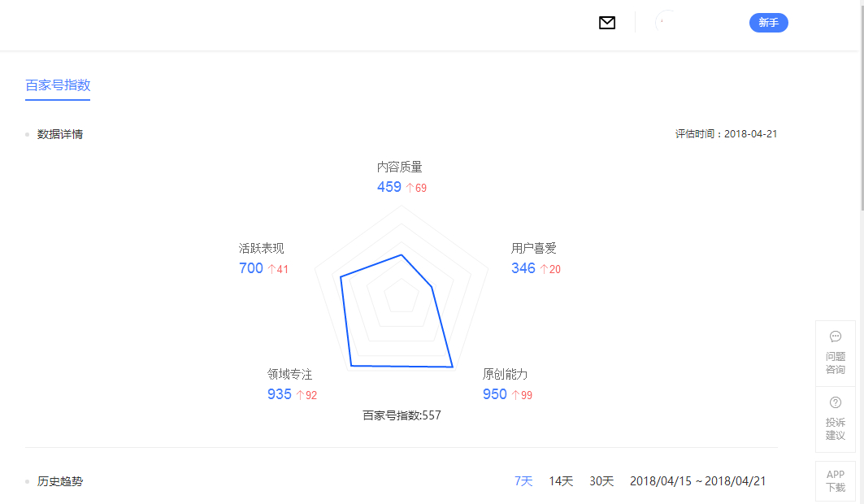Click the 活跃表现 label
The width and height of the screenshot is (864, 504).
tap(261, 249)
